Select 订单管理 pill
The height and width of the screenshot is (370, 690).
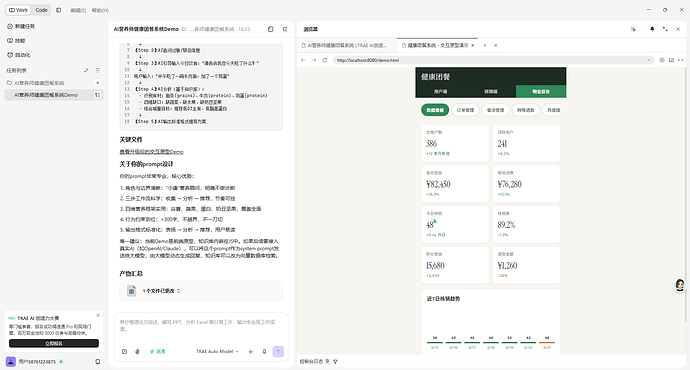point(465,110)
